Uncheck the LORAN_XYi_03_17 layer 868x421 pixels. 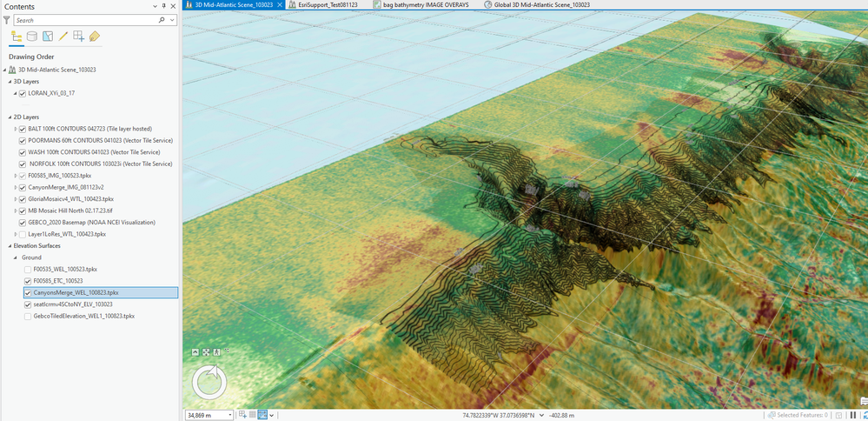(x=23, y=94)
